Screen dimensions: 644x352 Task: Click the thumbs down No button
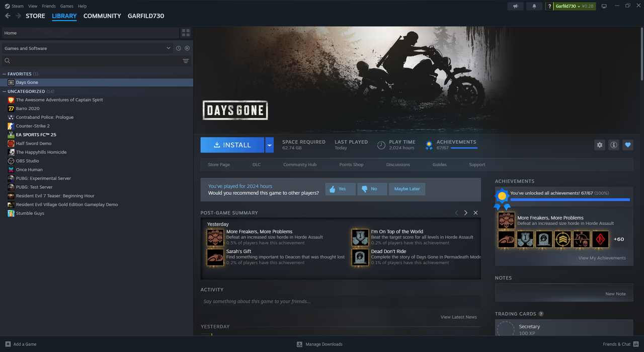pos(372,189)
